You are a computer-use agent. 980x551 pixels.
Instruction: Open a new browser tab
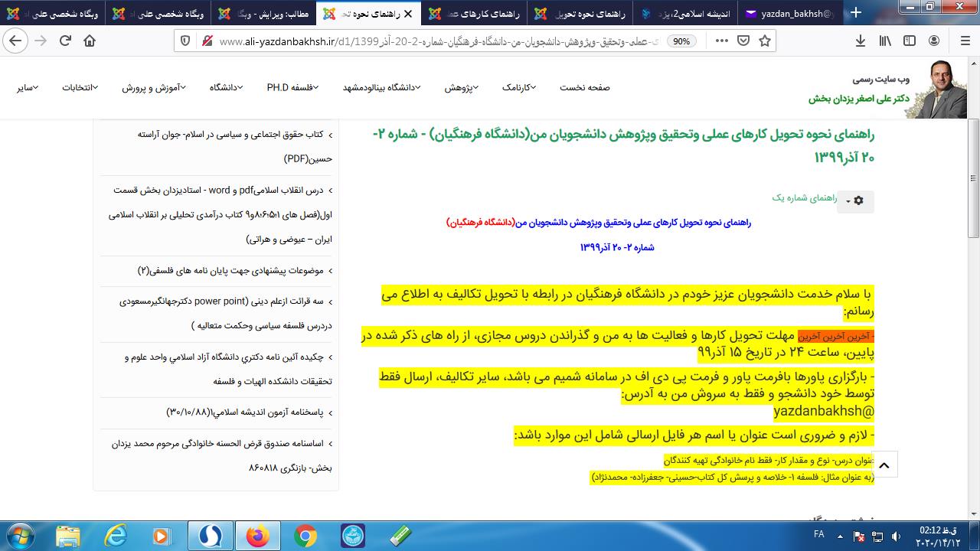pyautogui.click(x=856, y=13)
